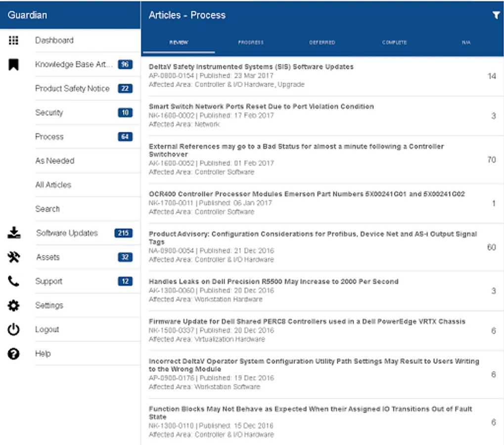The image size is (504, 445).
Task: Click 'Affected Area: Network' text
Action: click(x=184, y=124)
